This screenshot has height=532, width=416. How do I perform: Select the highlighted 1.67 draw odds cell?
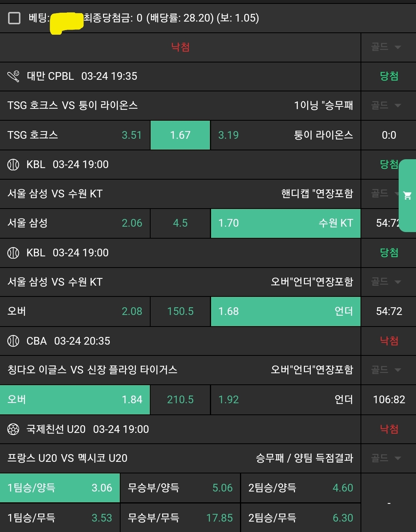click(x=180, y=135)
